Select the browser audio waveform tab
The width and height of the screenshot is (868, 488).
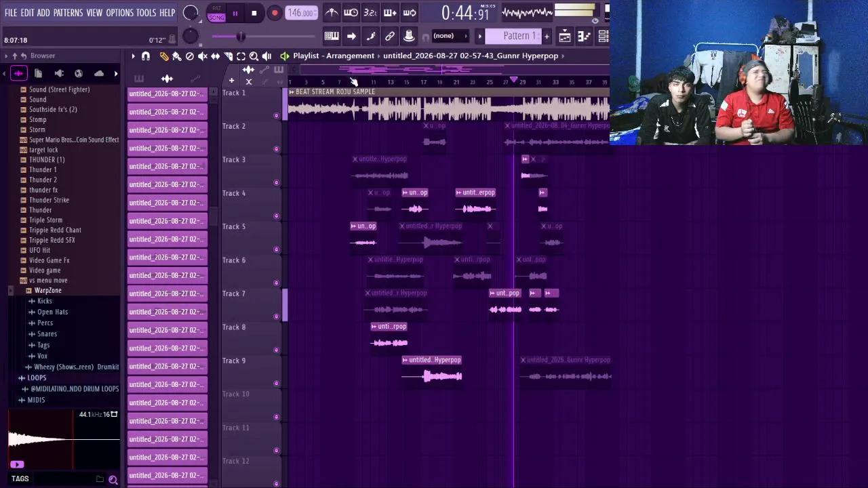coord(18,73)
